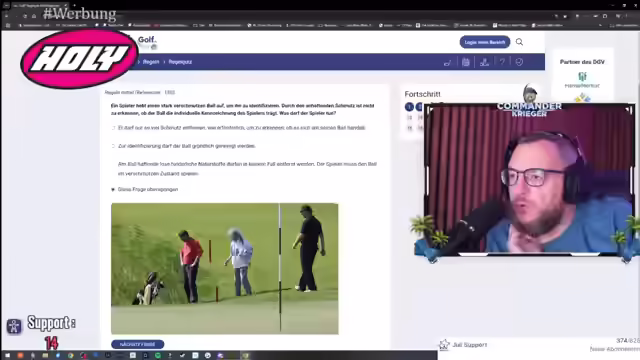
Task: Choose the 'Diese Frage überspringen' option
Action: click(145, 189)
